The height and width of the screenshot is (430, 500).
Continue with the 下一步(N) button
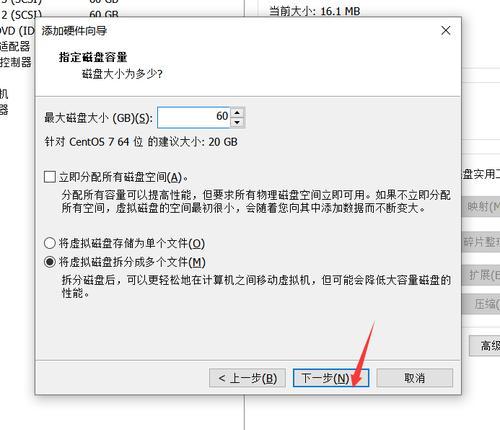coord(331,378)
